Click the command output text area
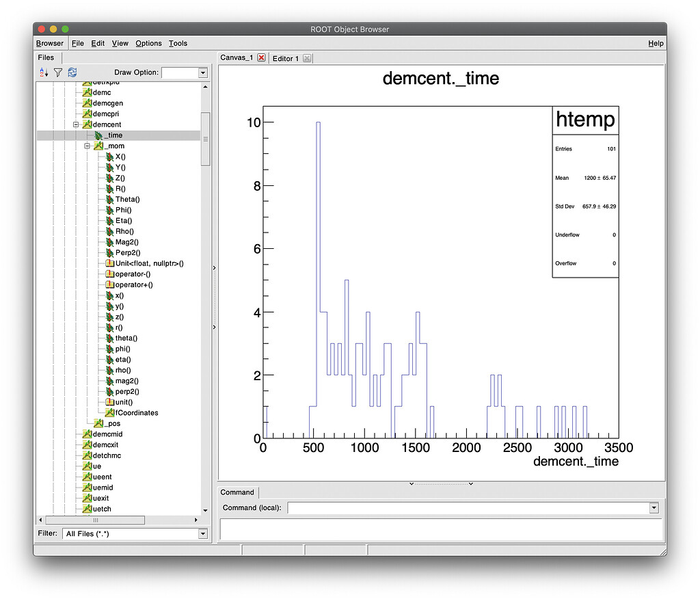 [441, 529]
